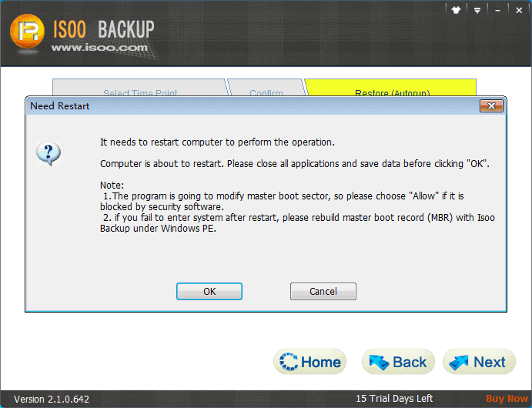Close the Isoo Backup main window
This screenshot has width=532, height=408.
pyautogui.click(x=519, y=11)
